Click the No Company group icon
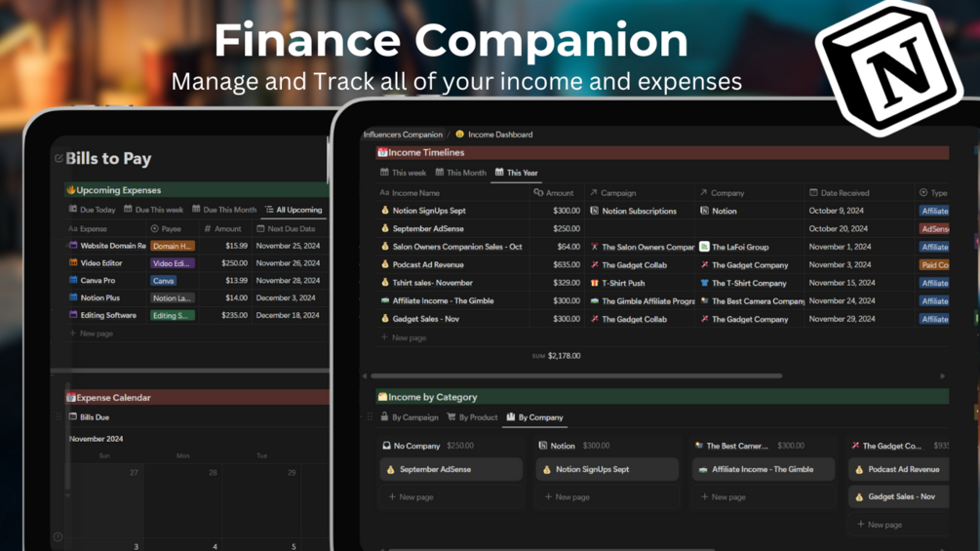Image resolution: width=980 pixels, height=551 pixels. [386, 446]
